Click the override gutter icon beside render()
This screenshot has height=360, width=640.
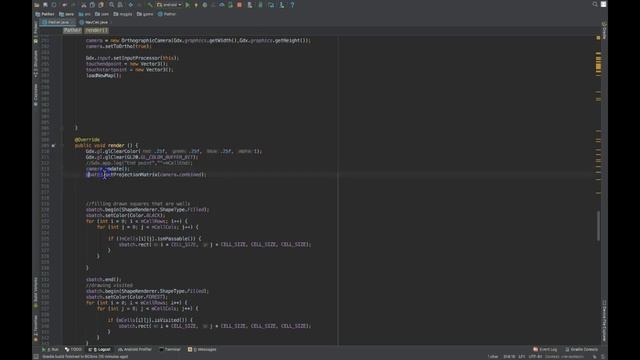tap(53, 145)
